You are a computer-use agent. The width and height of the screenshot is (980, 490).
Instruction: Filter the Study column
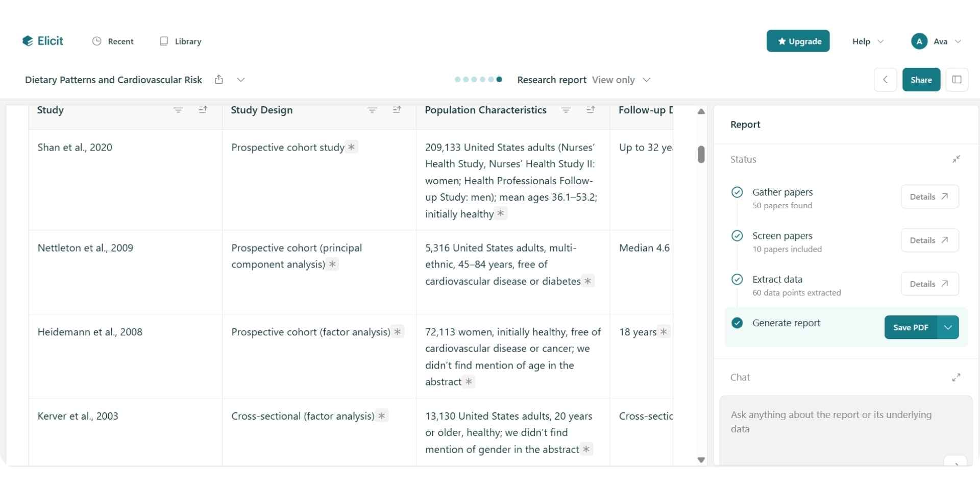(x=178, y=110)
